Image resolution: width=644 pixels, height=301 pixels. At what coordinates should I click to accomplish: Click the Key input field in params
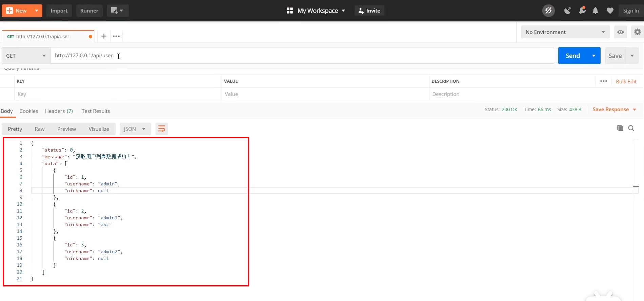[x=118, y=94]
